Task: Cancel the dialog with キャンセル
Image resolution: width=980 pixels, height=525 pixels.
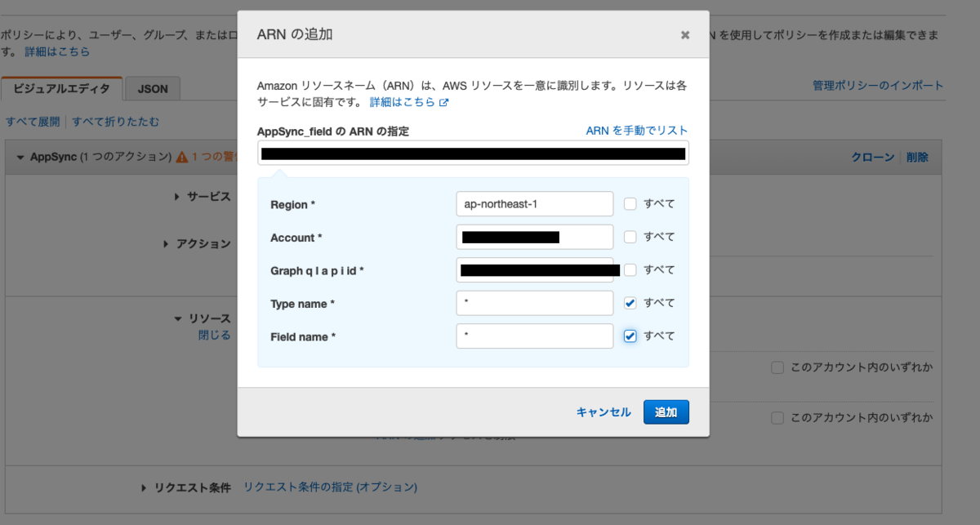Action: click(x=603, y=412)
